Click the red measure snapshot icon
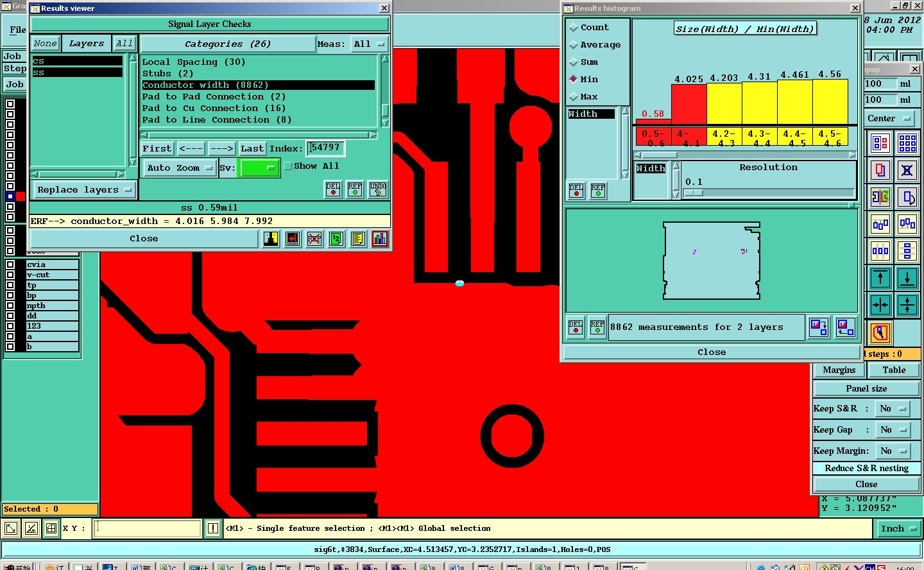The height and width of the screenshot is (570, 924). [x=293, y=239]
